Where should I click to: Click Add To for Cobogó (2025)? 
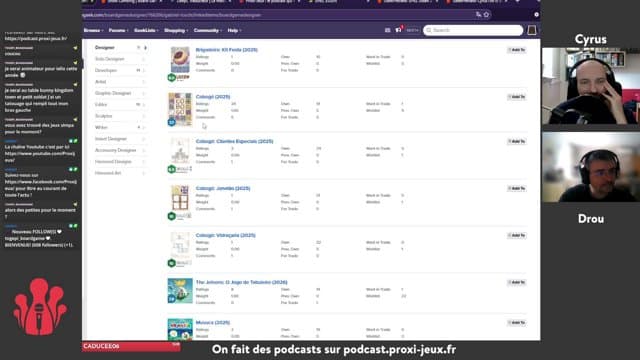(x=517, y=97)
